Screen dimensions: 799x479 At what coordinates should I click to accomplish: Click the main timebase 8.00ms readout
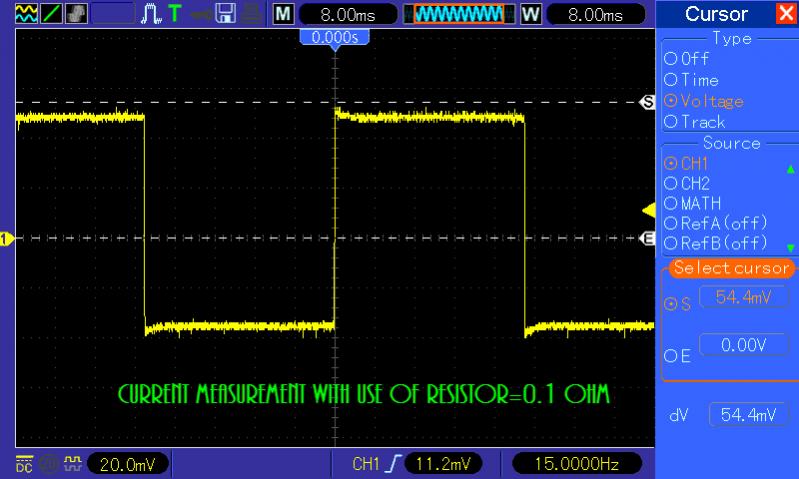tap(348, 14)
